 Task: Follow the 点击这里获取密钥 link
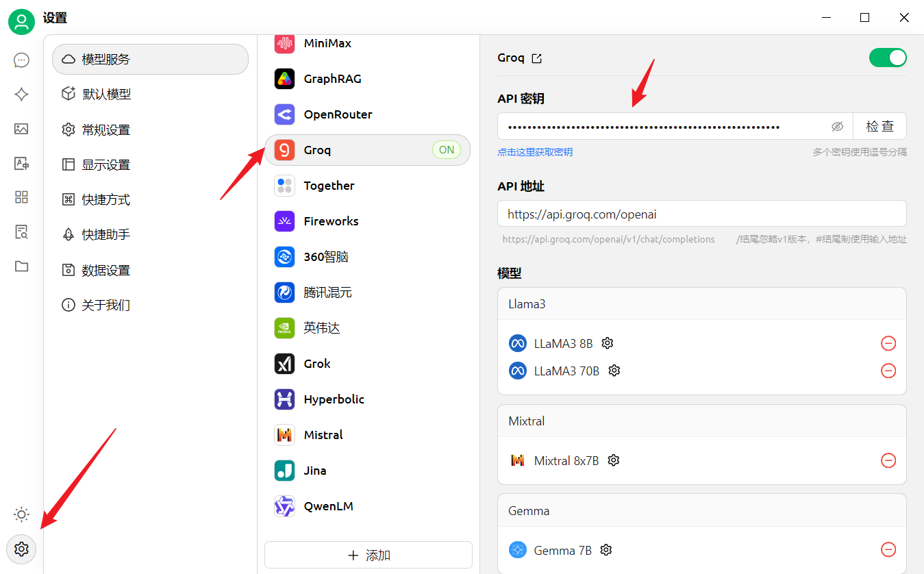pyautogui.click(x=535, y=152)
